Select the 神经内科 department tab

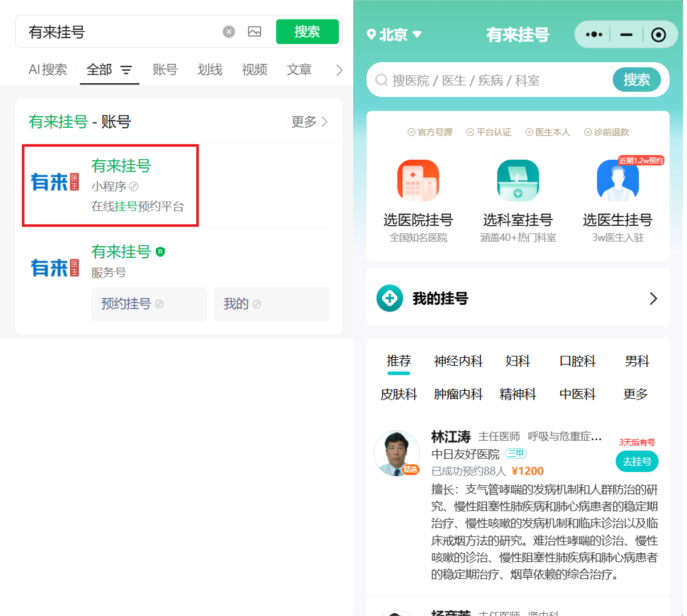[458, 361]
